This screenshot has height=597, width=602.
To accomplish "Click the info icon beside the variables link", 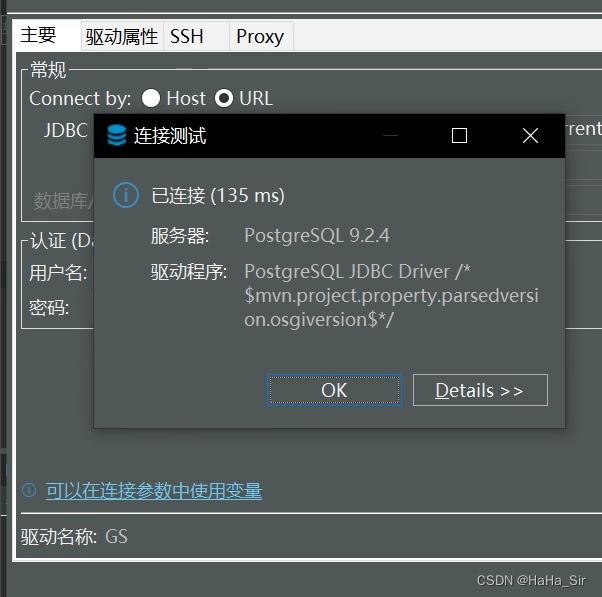I will click(29, 490).
